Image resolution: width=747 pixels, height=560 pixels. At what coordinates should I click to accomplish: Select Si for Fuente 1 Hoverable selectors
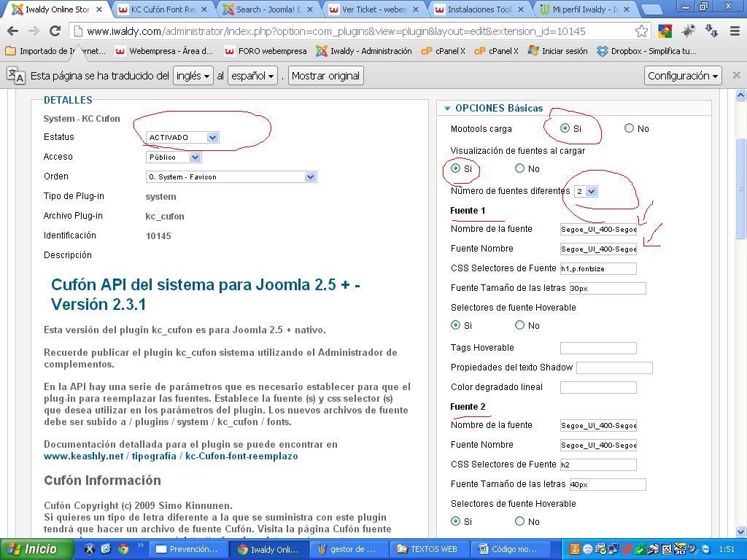(455, 324)
